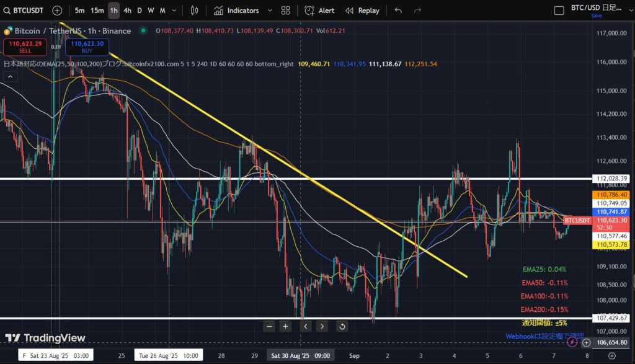Open the indicator templates grid icon
This screenshot has height=364, width=635.
[x=285, y=11]
